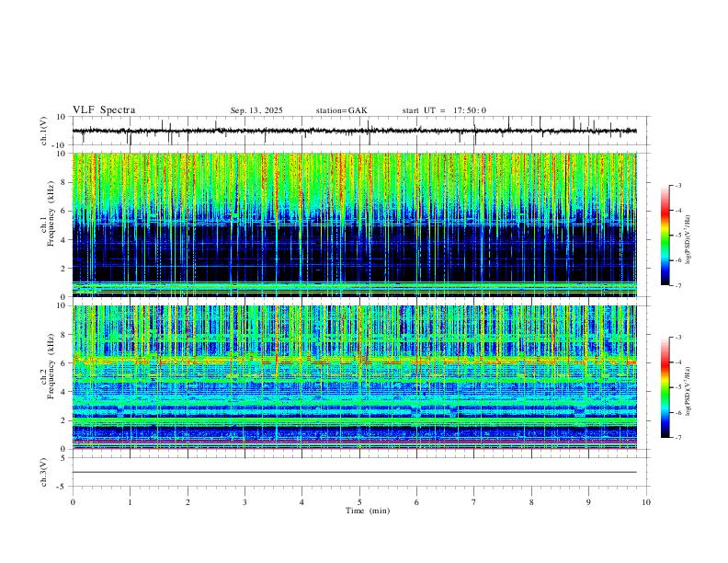The height and width of the screenshot is (563, 728).
Task: Click the date 'Sep. 13, 2025'
Action: [x=256, y=110]
